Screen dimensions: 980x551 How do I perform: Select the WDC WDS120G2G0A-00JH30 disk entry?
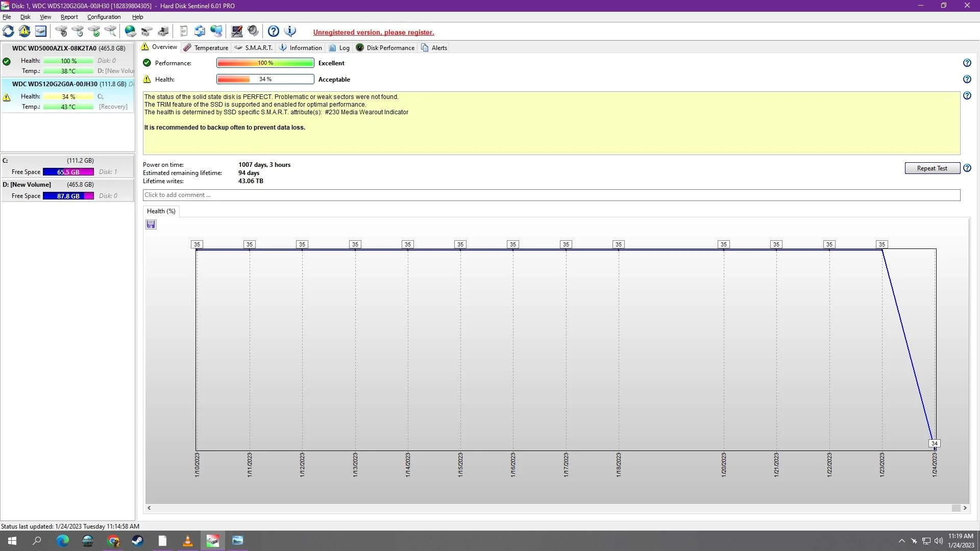pos(68,95)
